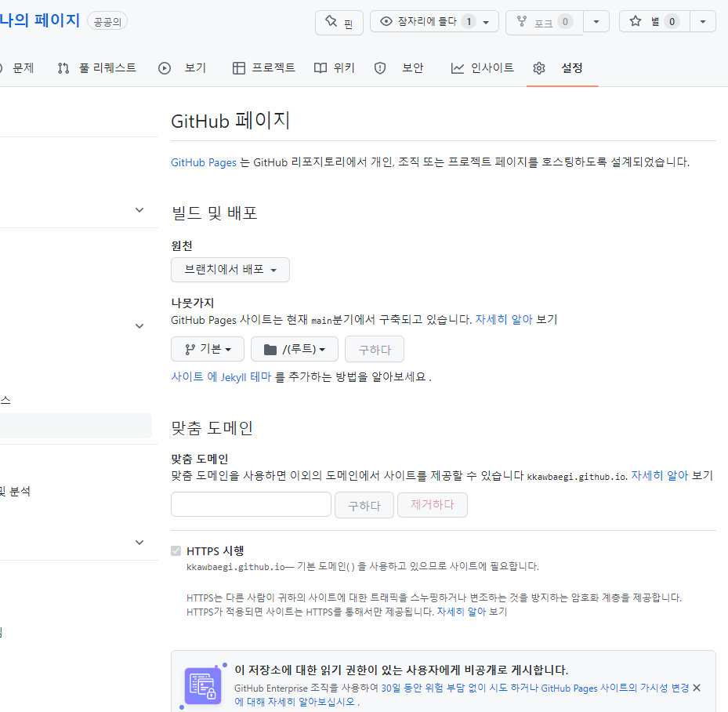Click the eye watch icon
Screen dimensions: 728x712
pos(386,21)
